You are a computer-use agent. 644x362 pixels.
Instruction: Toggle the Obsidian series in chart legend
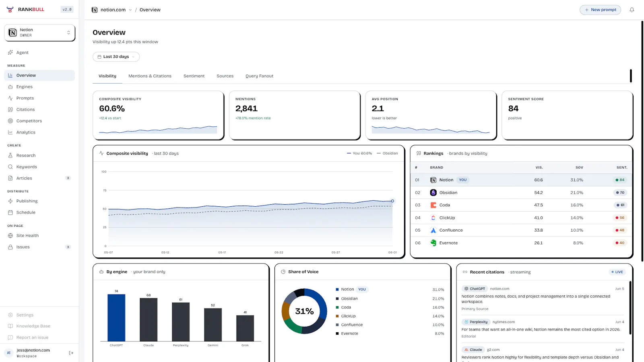point(387,153)
